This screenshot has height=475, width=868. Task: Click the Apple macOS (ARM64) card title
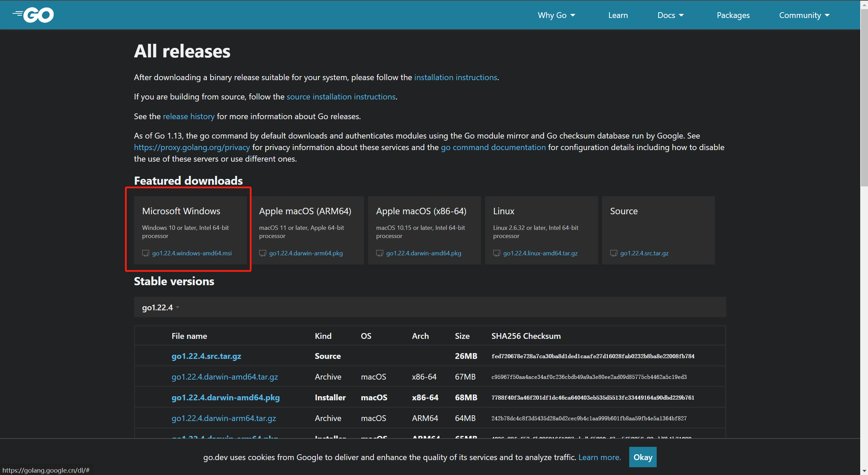[305, 211]
